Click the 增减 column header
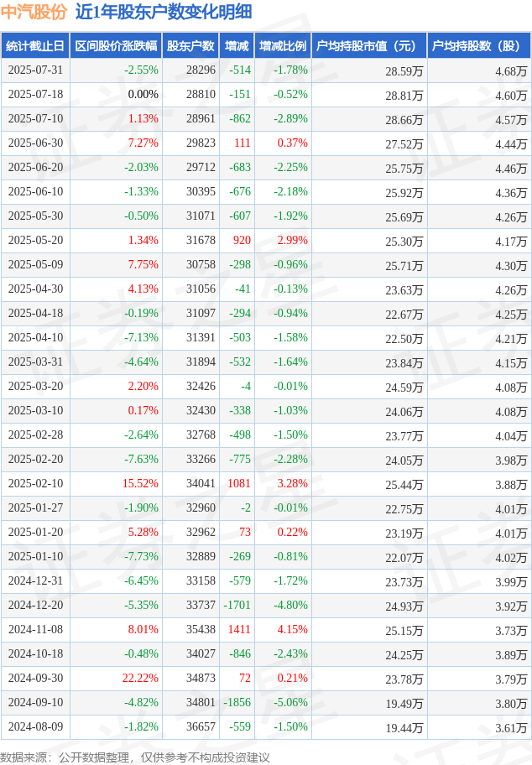The height and width of the screenshot is (765, 532). (x=237, y=46)
